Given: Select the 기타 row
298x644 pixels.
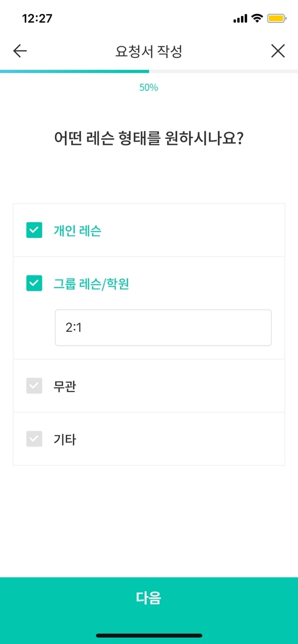Looking at the screenshot, I should 149,439.
